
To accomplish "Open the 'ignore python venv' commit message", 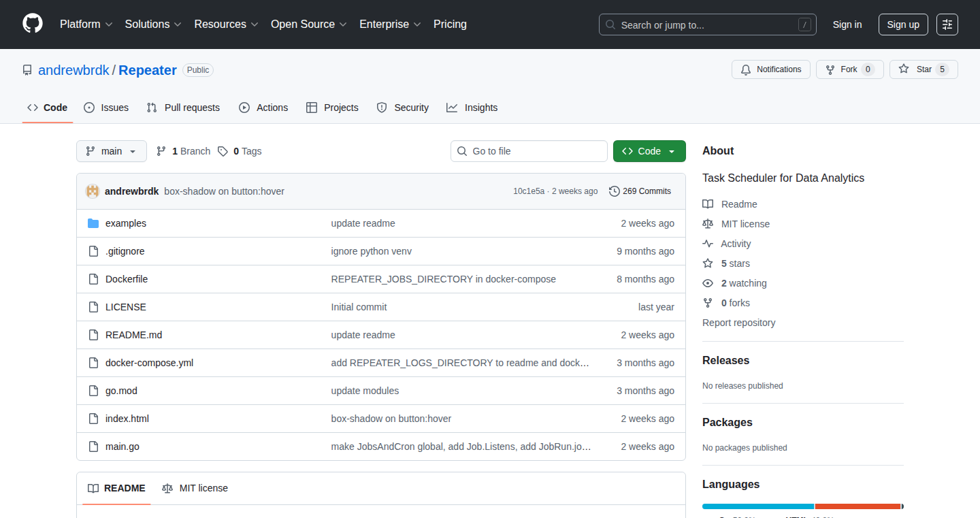I will coord(371,251).
